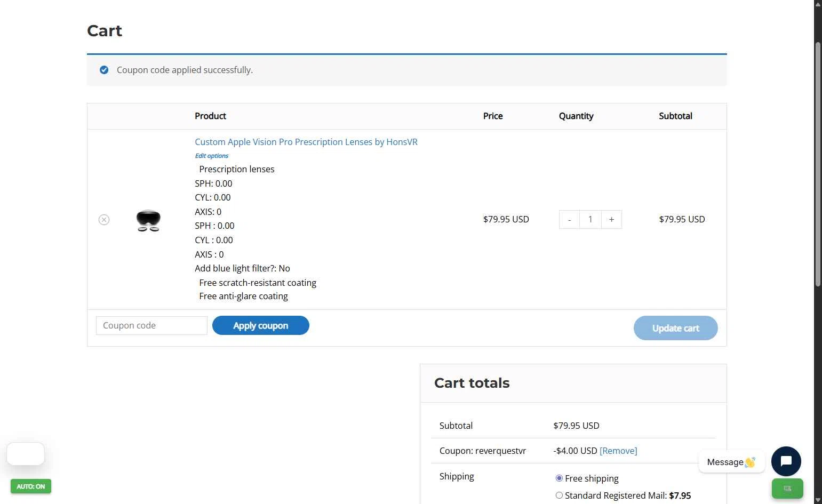The width and height of the screenshot is (822, 504).
Task: Click the Product column header
Action: coord(210,116)
